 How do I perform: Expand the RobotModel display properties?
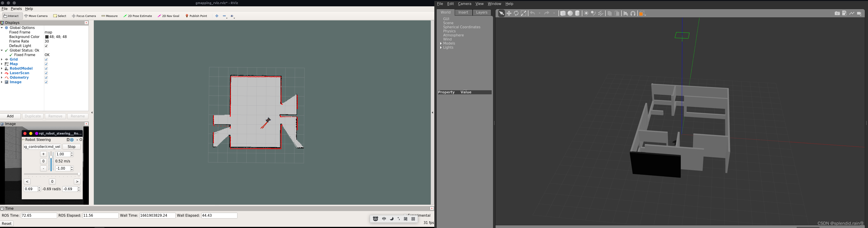(2, 69)
